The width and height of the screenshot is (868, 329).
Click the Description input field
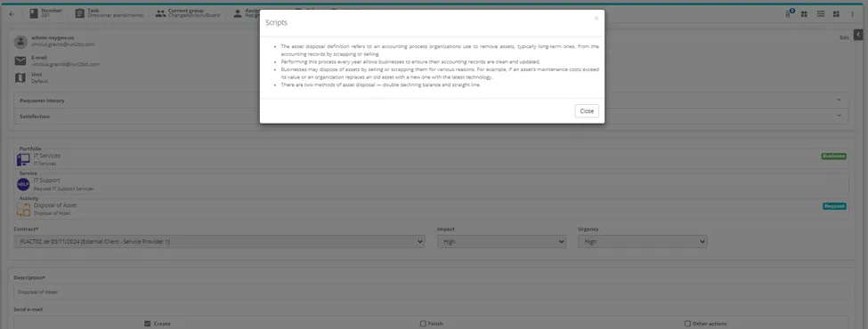tap(431, 292)
